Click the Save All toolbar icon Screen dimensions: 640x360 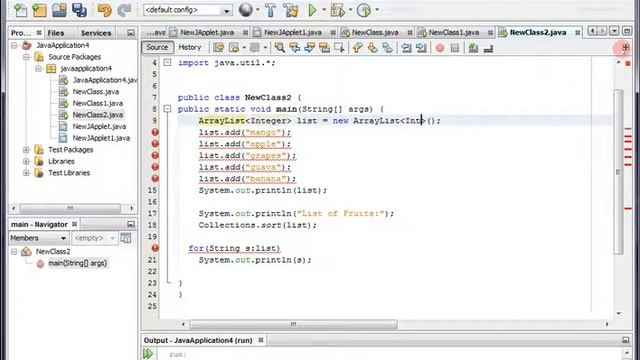pos(79,10)
